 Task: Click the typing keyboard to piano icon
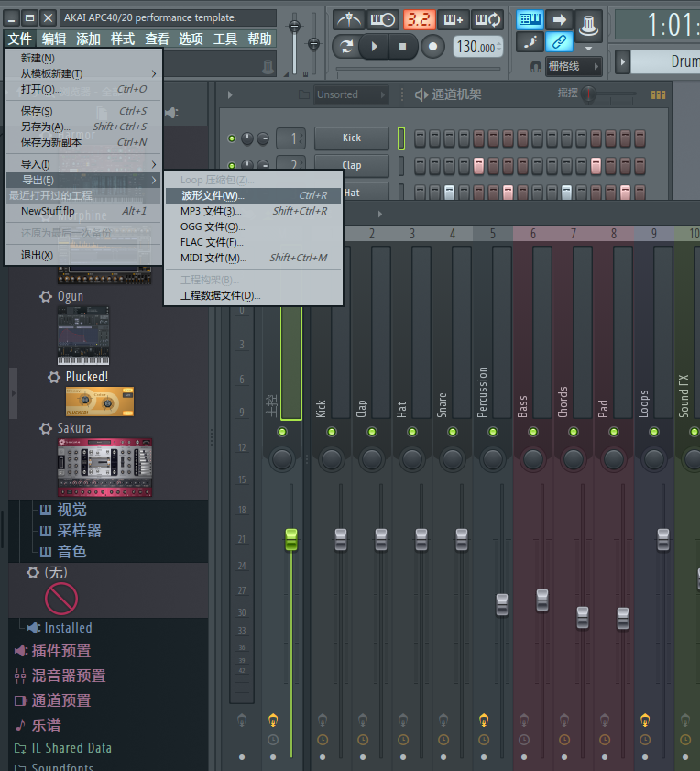tap(530, 19)
